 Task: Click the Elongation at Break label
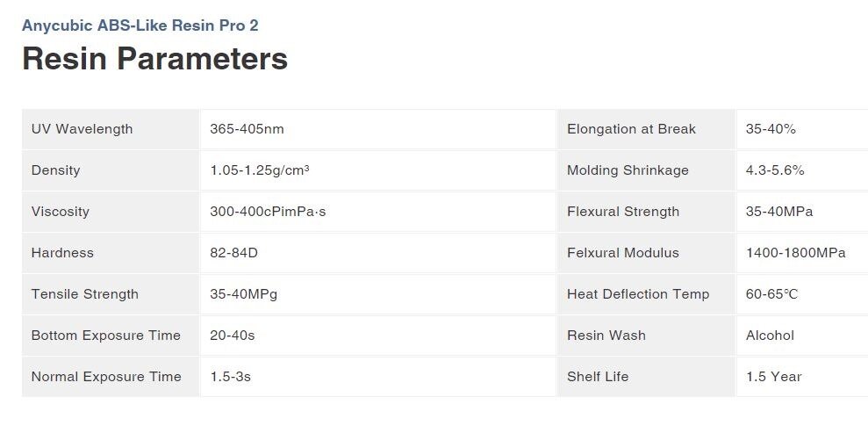[631, 129]
